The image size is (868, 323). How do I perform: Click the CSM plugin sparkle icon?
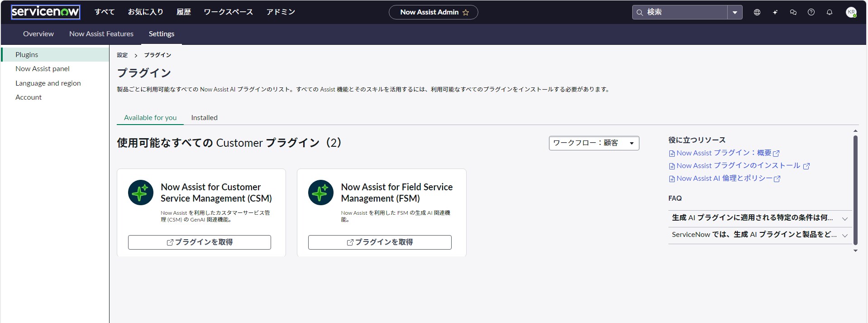click(x=141, y=193)
